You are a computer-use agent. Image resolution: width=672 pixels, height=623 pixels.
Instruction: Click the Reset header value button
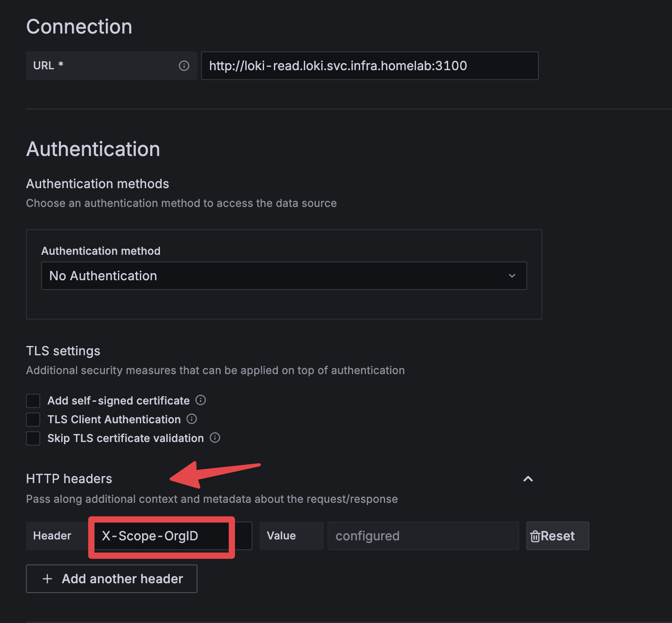click(x=557, y=536)
